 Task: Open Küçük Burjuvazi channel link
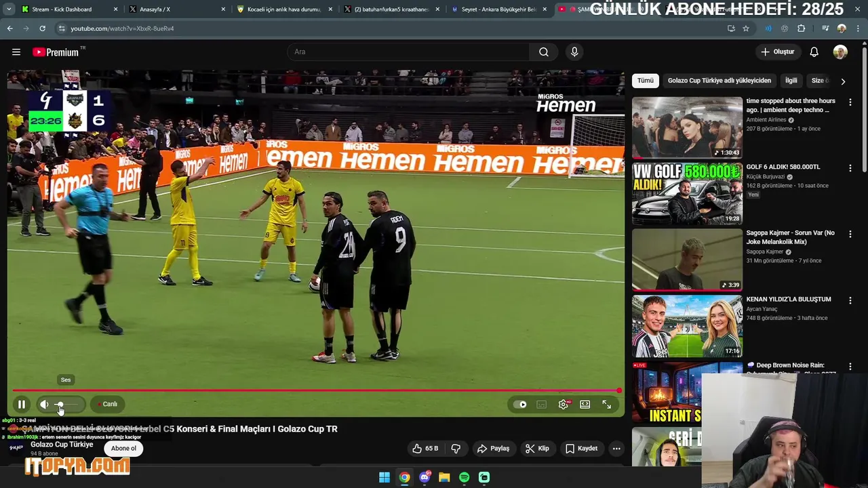pos(766,177)
